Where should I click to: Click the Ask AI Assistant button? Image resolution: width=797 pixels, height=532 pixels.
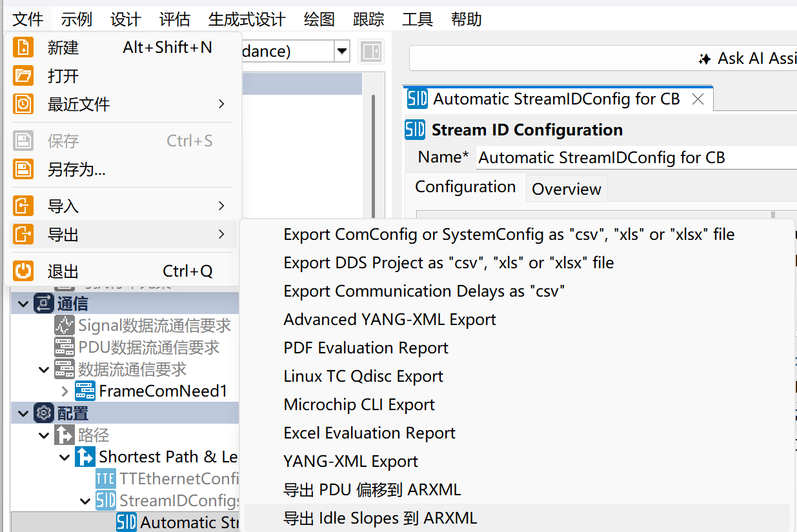[749, 59]
